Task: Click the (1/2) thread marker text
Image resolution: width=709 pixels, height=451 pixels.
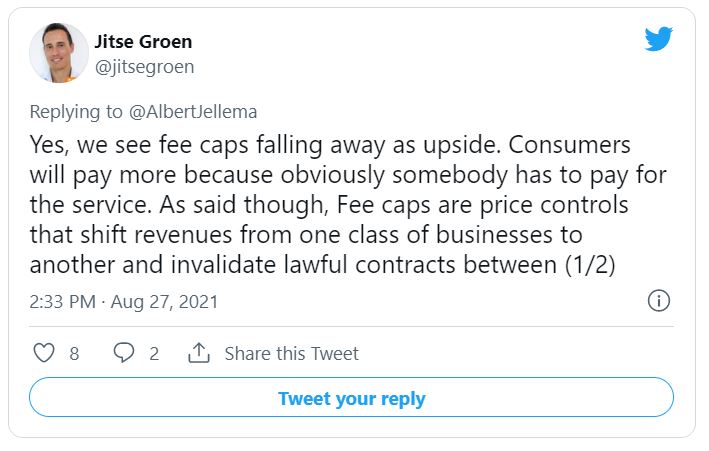Action: (590, 265)
